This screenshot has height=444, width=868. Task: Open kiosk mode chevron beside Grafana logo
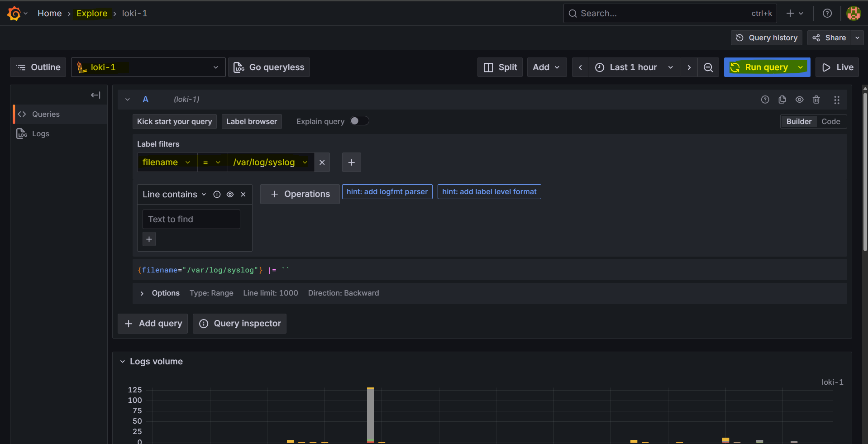(26, 14)
